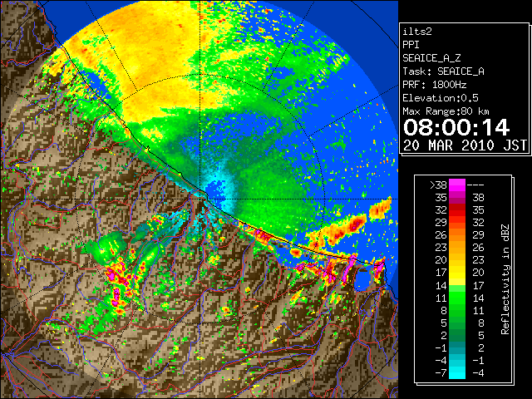
Task: Click the "PRF: 1800Hz" value
Action: pyautogui.click(x=435, y=85)
